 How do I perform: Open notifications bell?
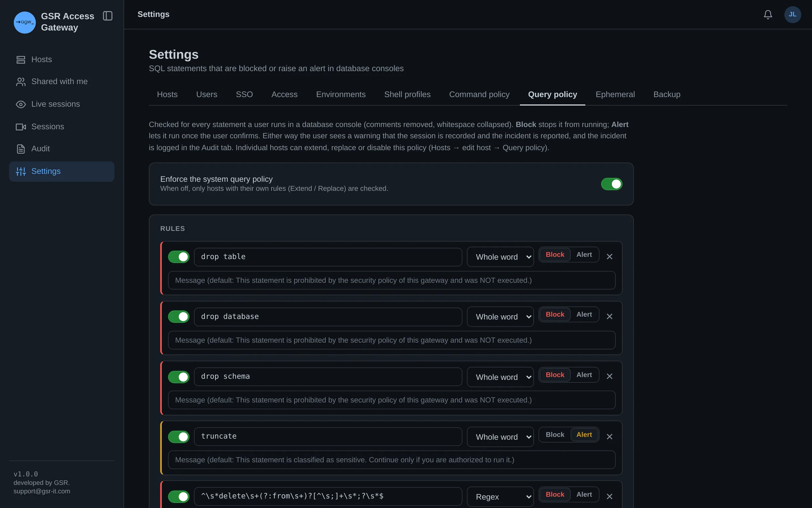[768, 15]
